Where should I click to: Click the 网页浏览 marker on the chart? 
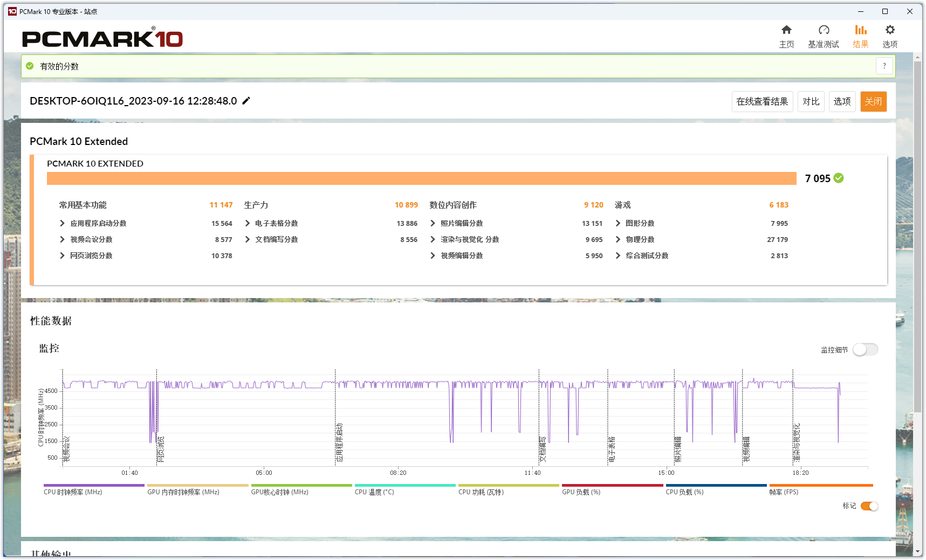click(x=161, y=449)
